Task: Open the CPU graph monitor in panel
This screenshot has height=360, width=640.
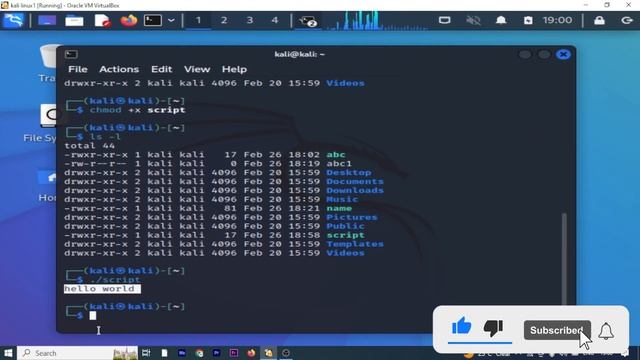Action: pyautogui.click(x=376, y=20)
